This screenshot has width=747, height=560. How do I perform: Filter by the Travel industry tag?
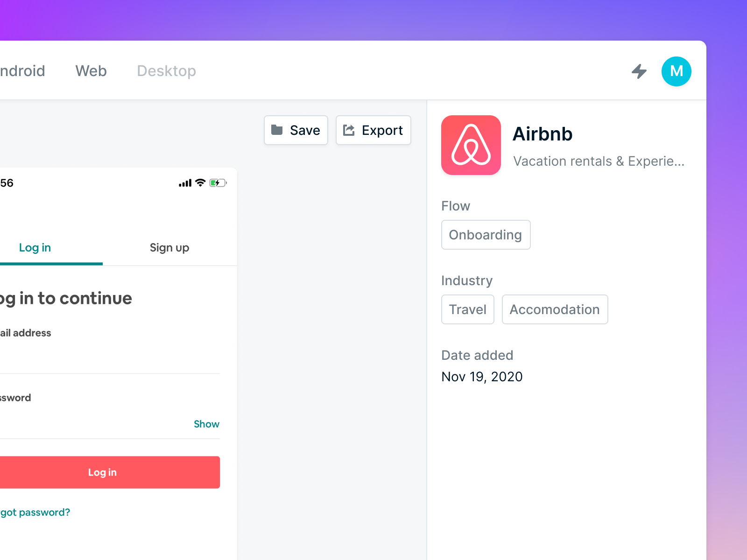pos(468,309)
